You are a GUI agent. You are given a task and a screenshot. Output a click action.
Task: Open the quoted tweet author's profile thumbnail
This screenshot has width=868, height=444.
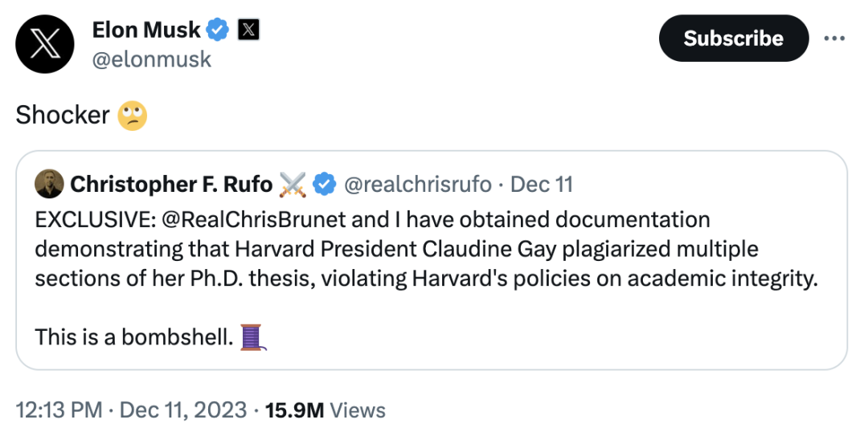49,184
